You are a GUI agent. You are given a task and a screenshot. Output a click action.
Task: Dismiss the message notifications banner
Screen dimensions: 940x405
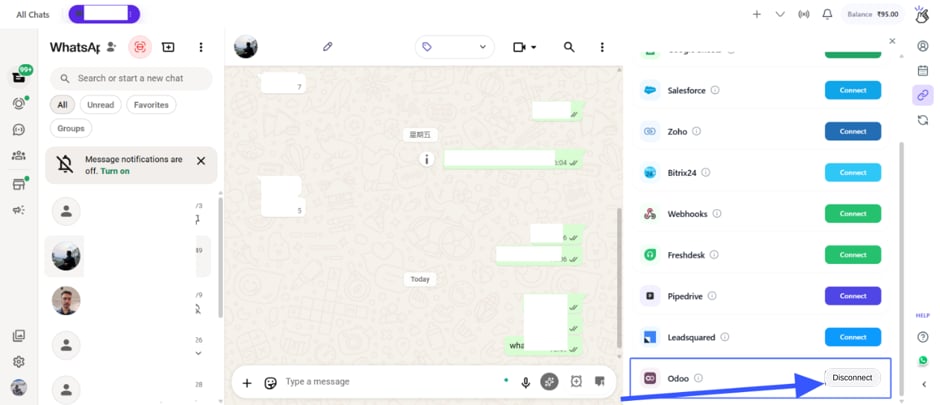[x=201, y=161]
